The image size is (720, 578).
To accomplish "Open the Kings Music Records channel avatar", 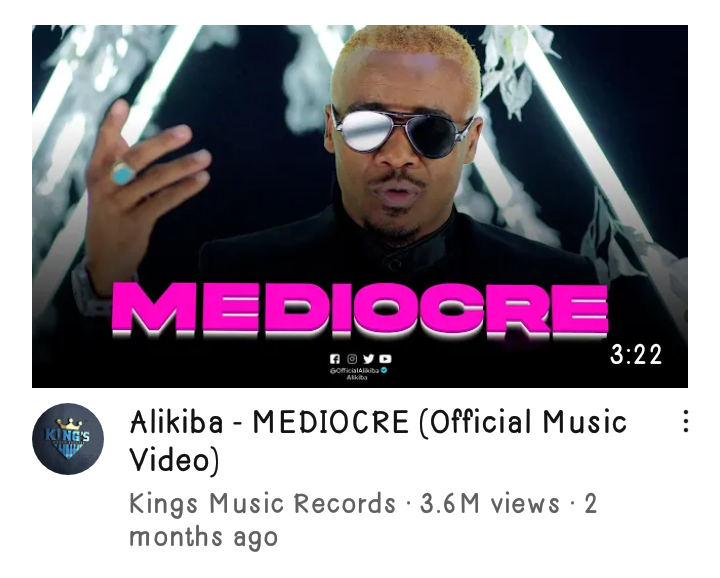I will [x=68, y=439].
